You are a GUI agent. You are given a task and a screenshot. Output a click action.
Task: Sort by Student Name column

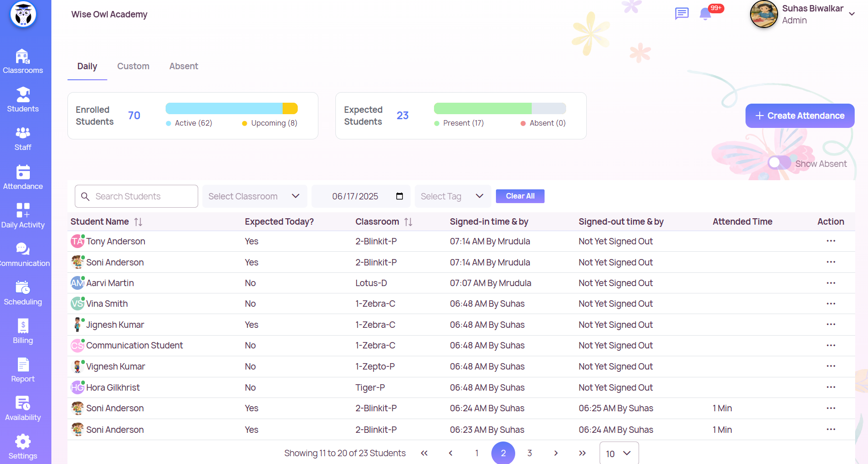tap(138, 222)
